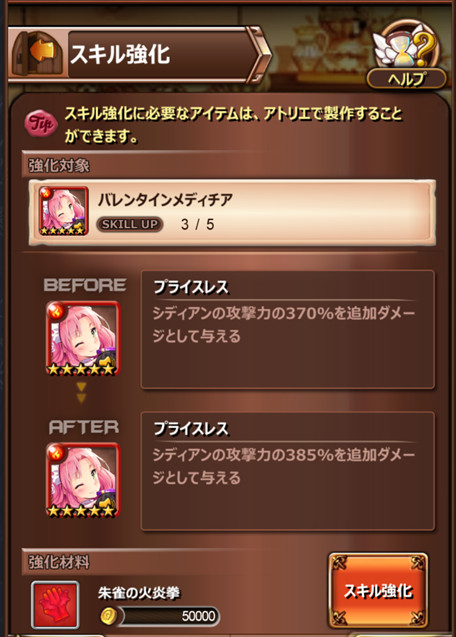
Task: Click the 強化材料 section label
Action: tap(59, 562)
